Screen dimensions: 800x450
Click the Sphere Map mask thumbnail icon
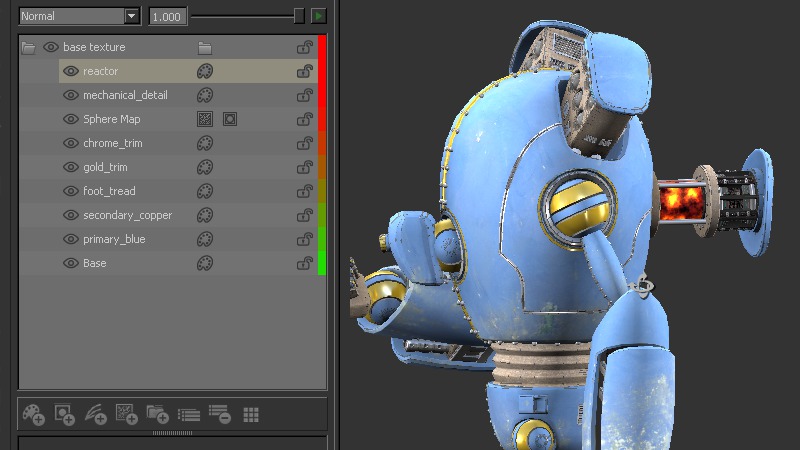click(230, 119)
